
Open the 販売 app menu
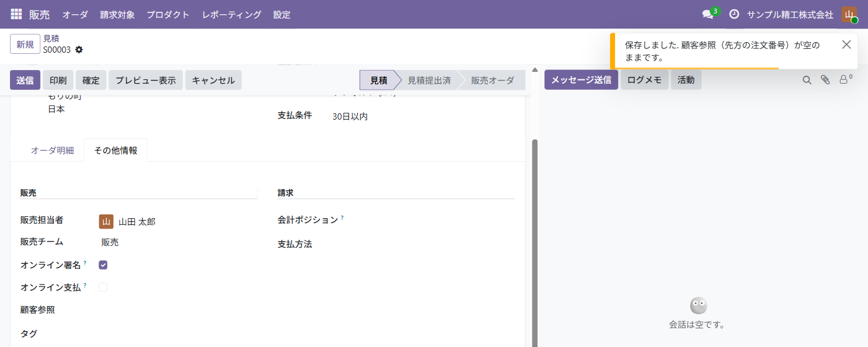(x=40, y=14)
